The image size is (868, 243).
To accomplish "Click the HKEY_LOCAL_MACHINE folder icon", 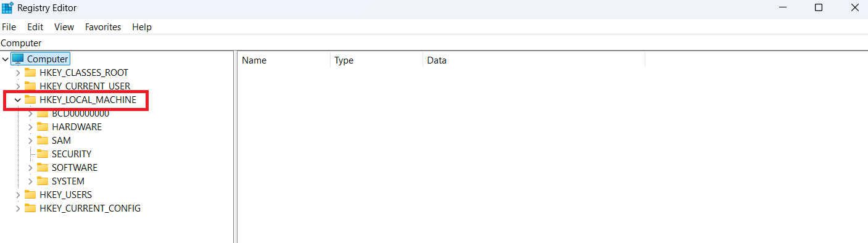I will 30,99.
